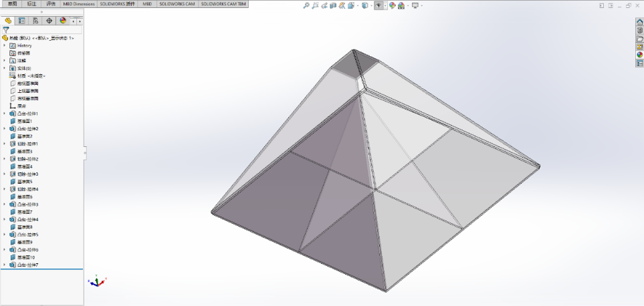
Task: Click the feature tree filter funnel icon
Action: coord(5,29)
